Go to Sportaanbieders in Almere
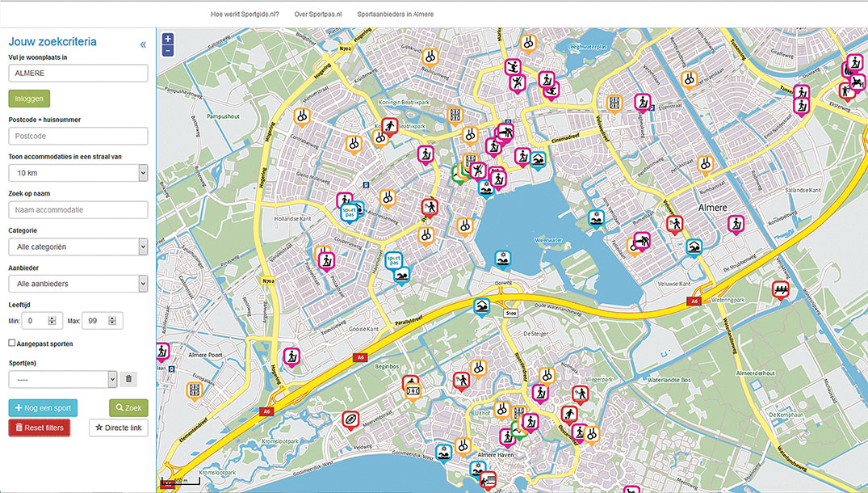The image size is (868, 493). [396, 15]
